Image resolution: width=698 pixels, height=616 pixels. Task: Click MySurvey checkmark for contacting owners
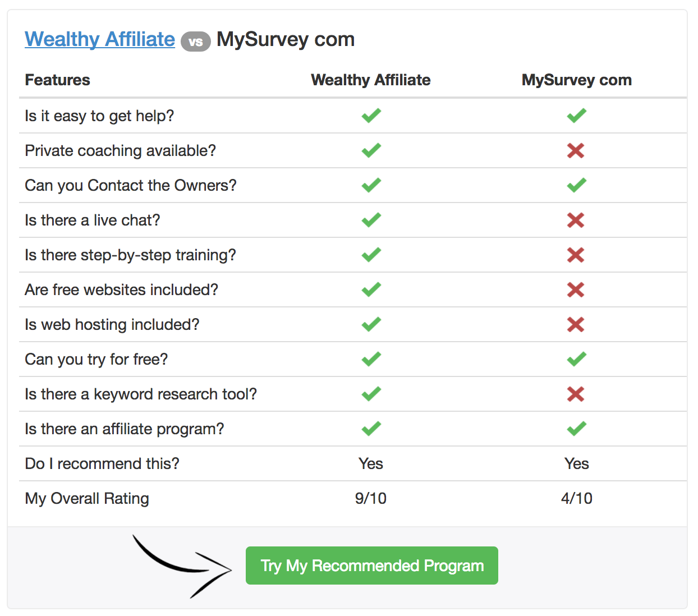tap(576, 185)
